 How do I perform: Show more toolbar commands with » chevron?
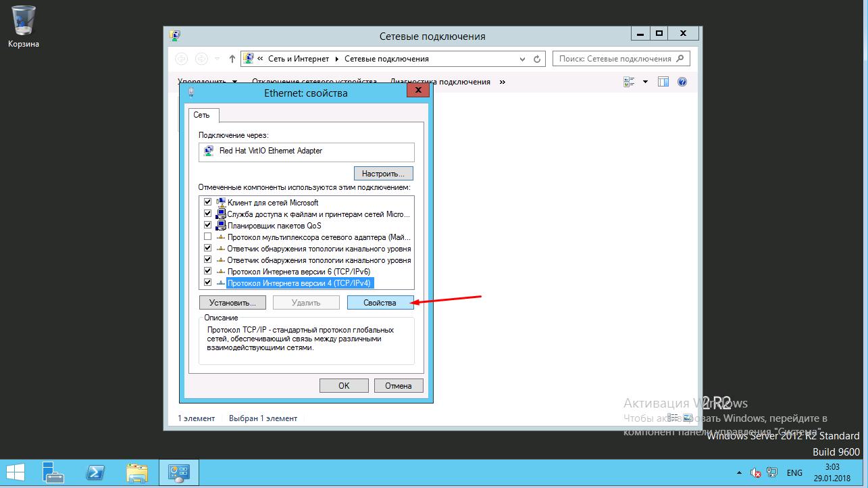502,82
